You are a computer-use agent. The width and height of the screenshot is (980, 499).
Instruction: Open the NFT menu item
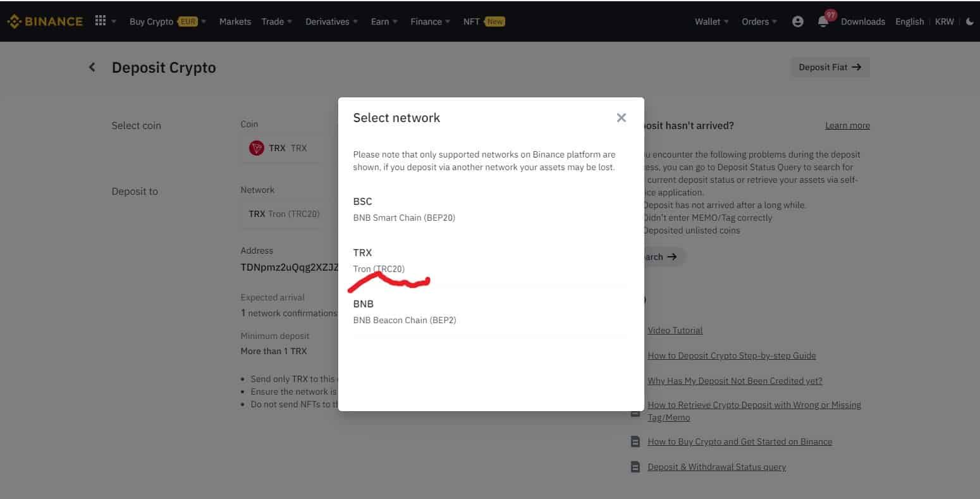coord(483,22)
